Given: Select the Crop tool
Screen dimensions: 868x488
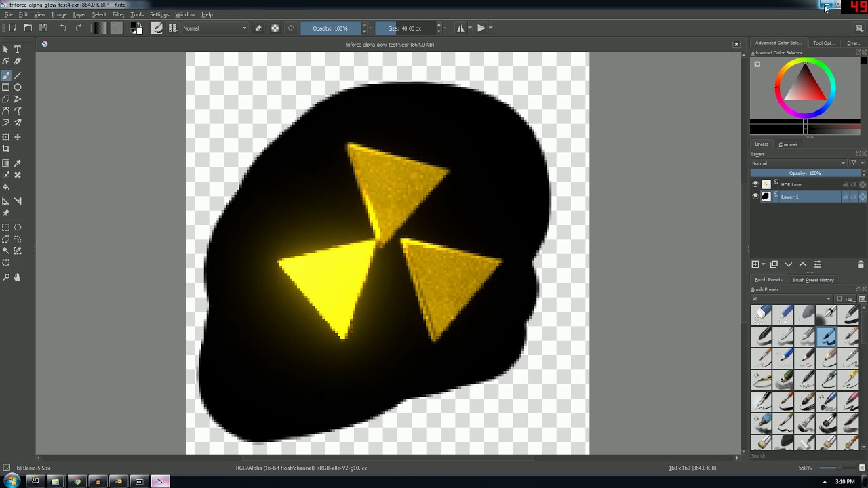Looking at the screenshot, I should pos(6,149).
